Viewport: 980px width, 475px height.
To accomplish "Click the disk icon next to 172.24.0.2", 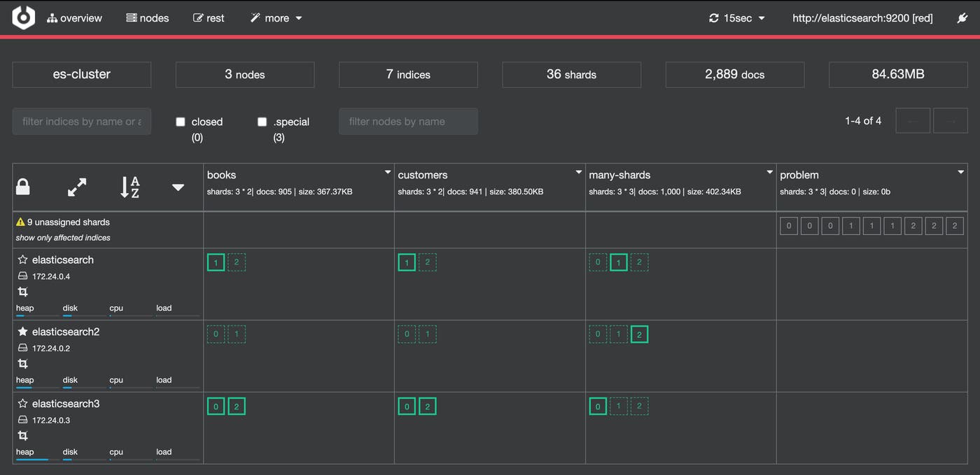I will (x=24, y=348).
